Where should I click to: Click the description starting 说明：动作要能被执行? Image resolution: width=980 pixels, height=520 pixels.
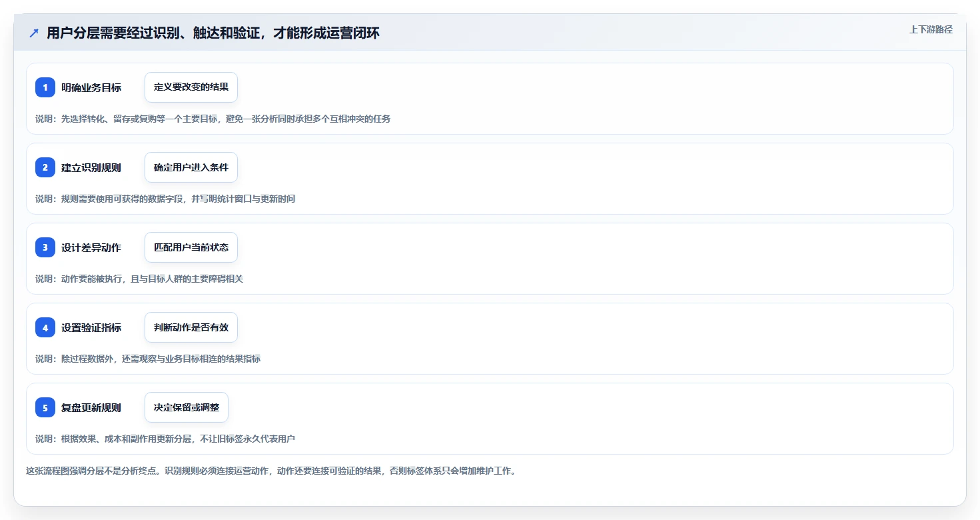[139, 279]
